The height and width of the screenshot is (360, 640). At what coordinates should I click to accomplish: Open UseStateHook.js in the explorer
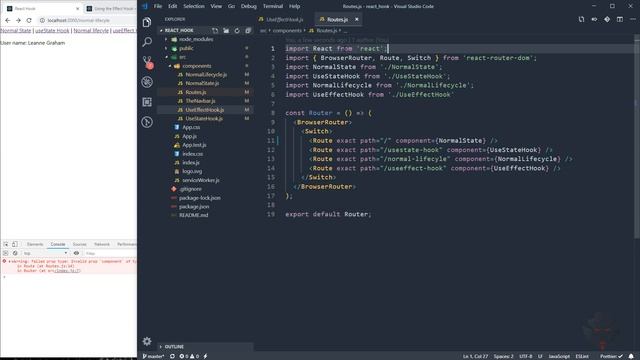click(204, 118)
